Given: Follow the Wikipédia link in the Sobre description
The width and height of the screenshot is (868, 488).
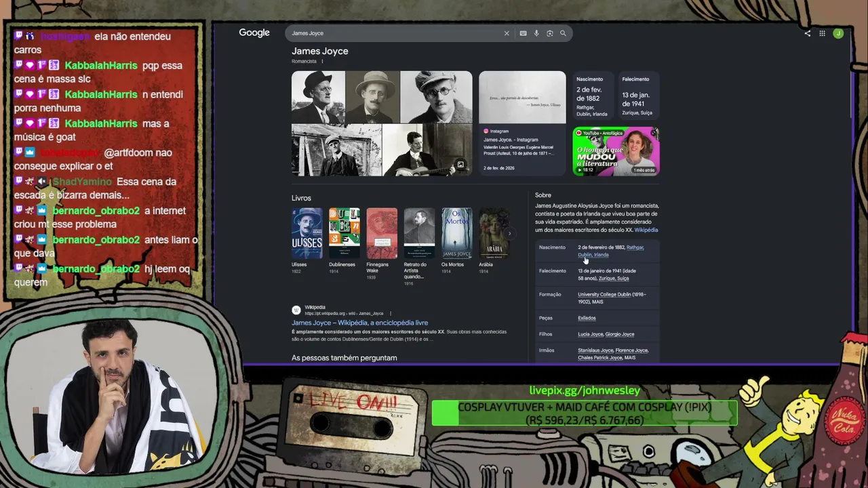Looking at the screenshot, I should (646, 230).
